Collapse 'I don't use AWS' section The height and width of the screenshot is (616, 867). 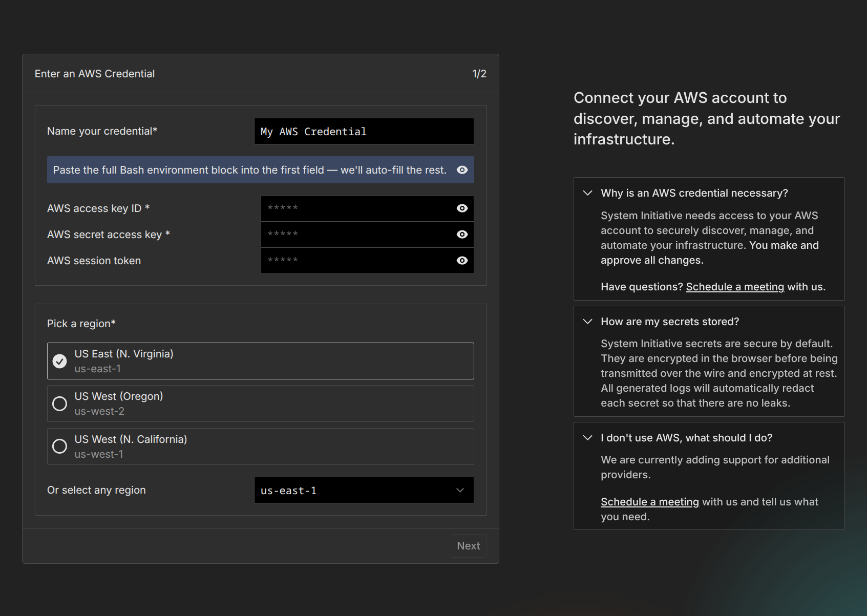[588, 438]
